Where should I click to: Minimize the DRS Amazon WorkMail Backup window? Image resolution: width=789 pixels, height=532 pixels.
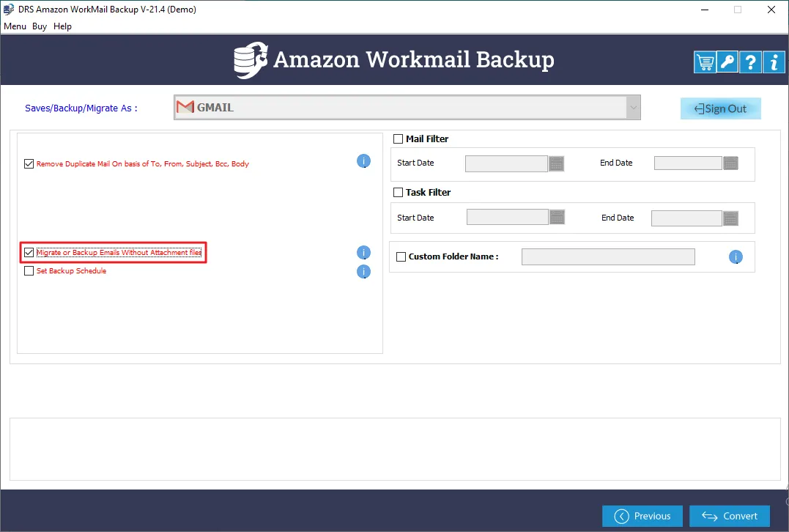705,10
